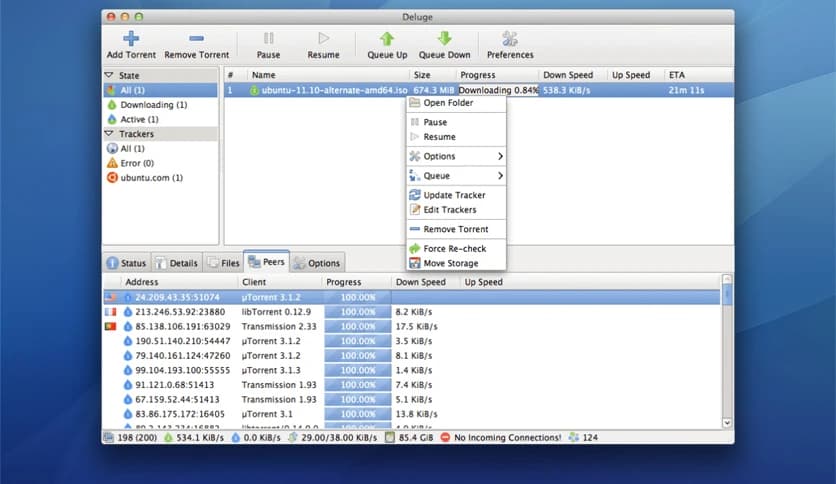Sort torrents by Name column header

point(328,75)
